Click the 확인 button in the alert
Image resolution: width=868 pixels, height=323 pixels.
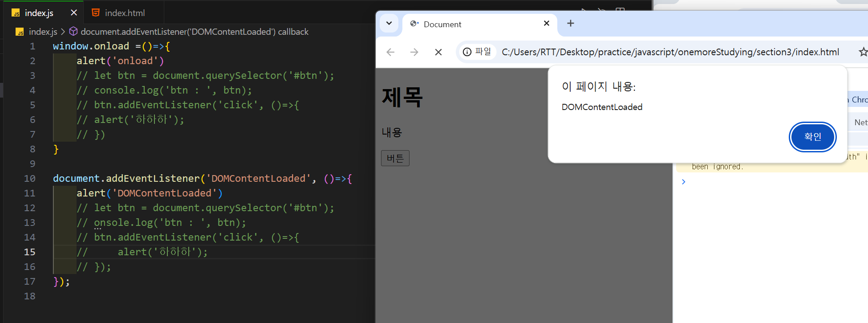point(812,137)
